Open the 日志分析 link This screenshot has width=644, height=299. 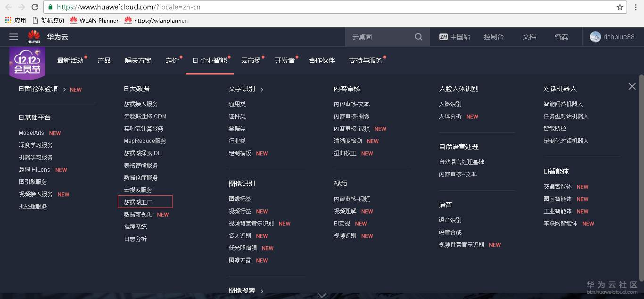point(135,239)
